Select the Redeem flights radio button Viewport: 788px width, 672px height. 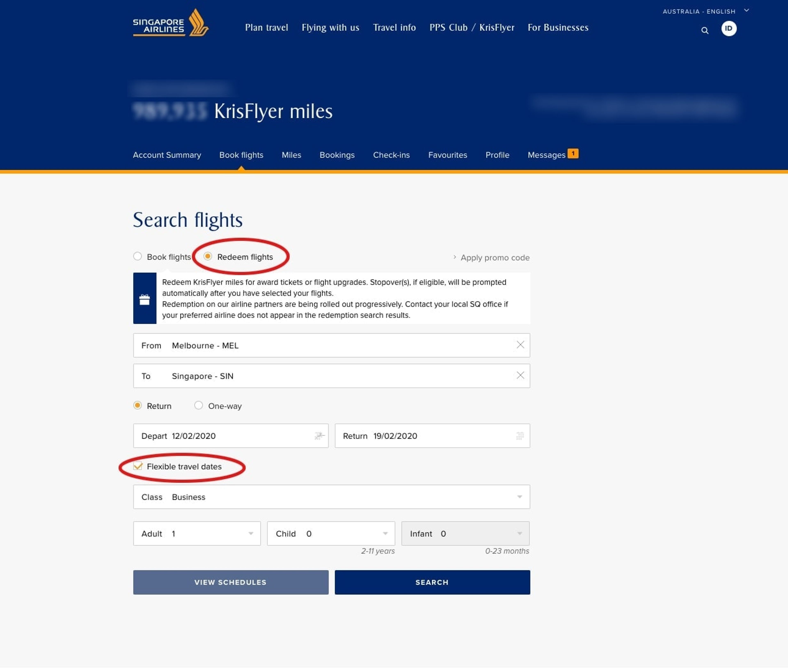pos(207,257)
